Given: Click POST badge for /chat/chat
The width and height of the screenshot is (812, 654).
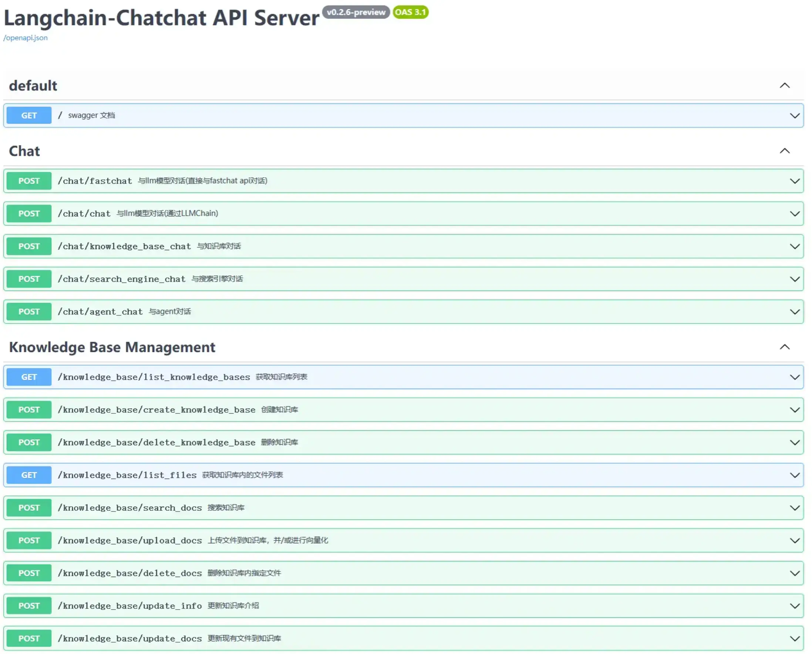Looking at the screenshot, I should [29, 214].
